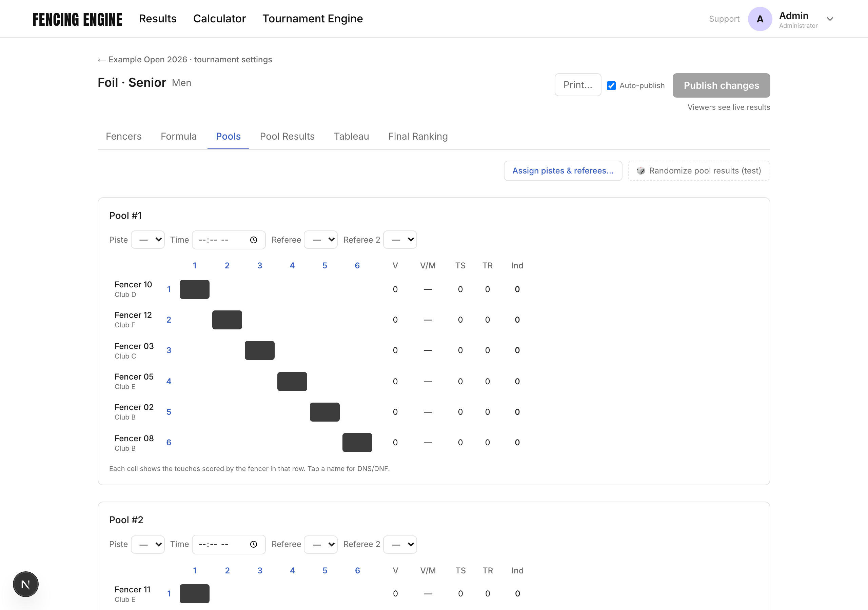Switch to the Formula tab
The image size is (868, 610).
(179, 137)
